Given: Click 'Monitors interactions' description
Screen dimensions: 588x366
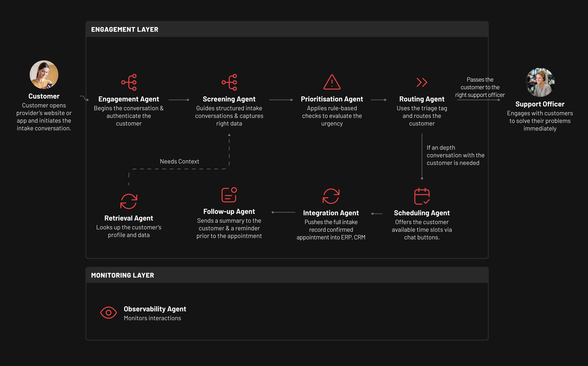Looking at the screenshot, I should point(152,318).
